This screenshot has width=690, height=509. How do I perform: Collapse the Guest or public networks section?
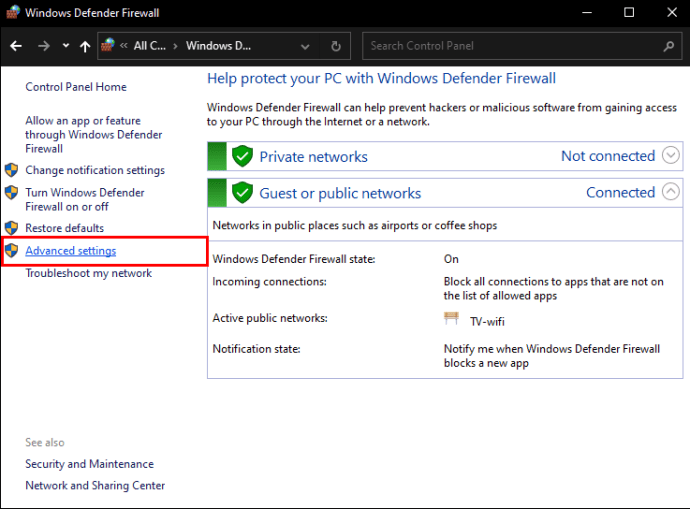point(671,192)
